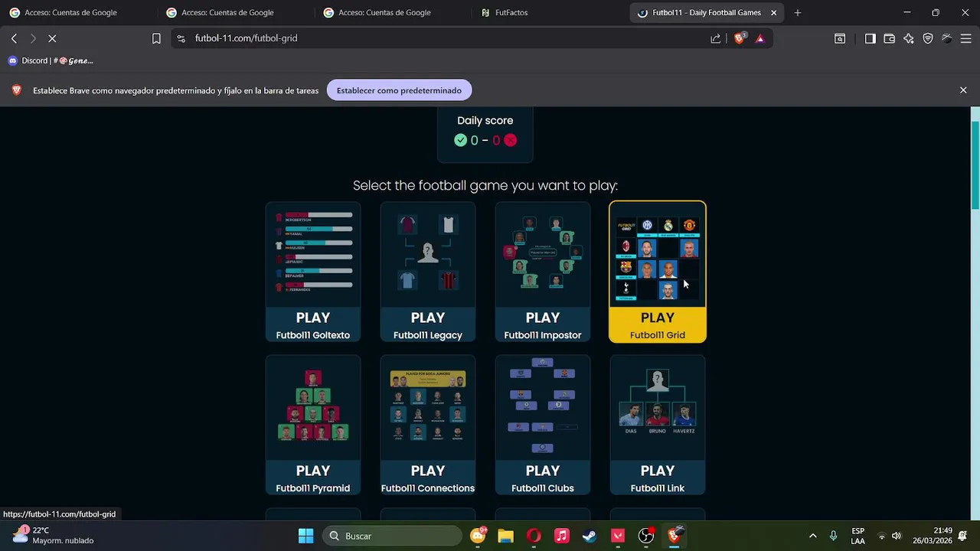This screenshot has width=980, height=551.
Task: Open the Brave main hamburger menu
Action: [x=965, y=38]
